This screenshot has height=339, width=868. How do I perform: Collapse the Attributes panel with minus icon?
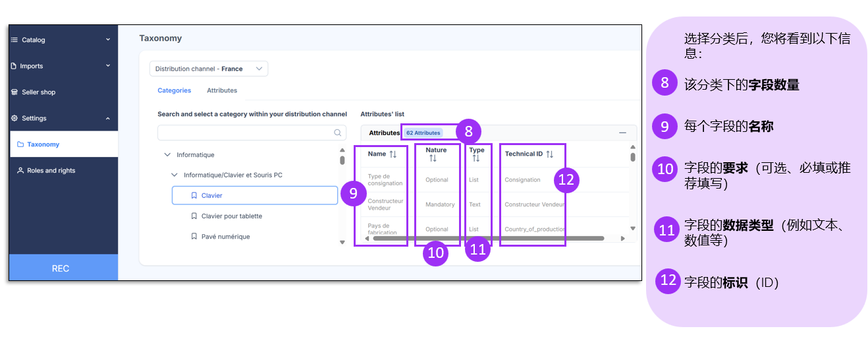[x=622, y=133]
